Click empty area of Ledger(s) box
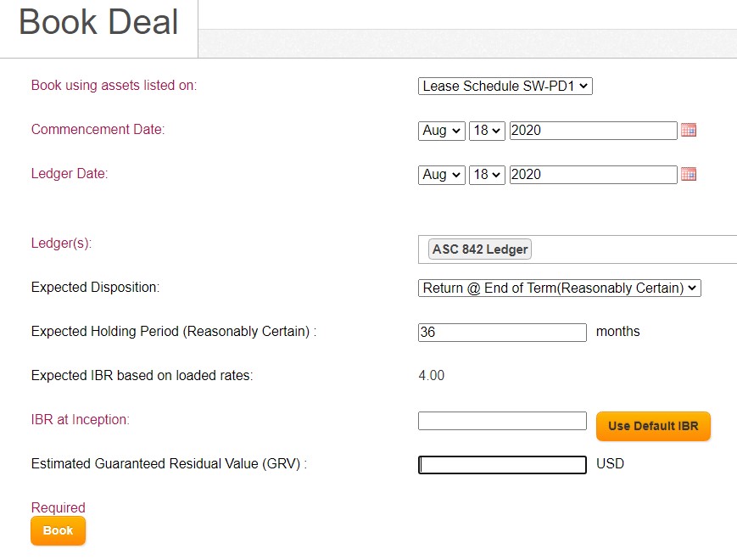 coord(634,249)
